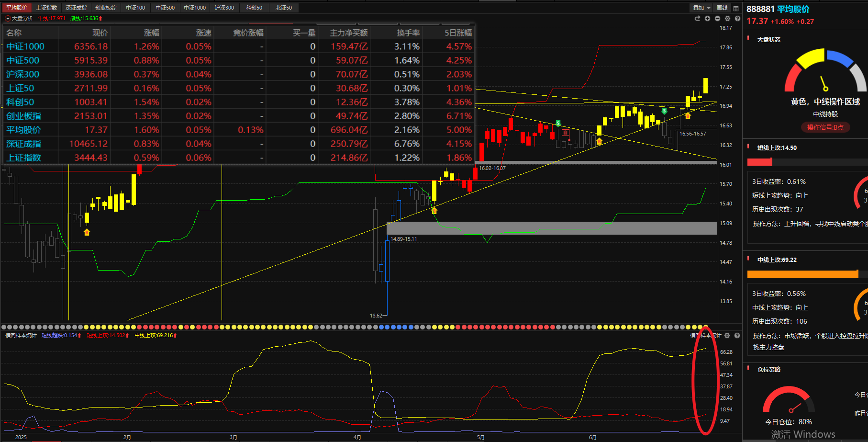Screen dimensions: 868x442
Task: Click the green S marker in mid May
Action: [558, 124]
